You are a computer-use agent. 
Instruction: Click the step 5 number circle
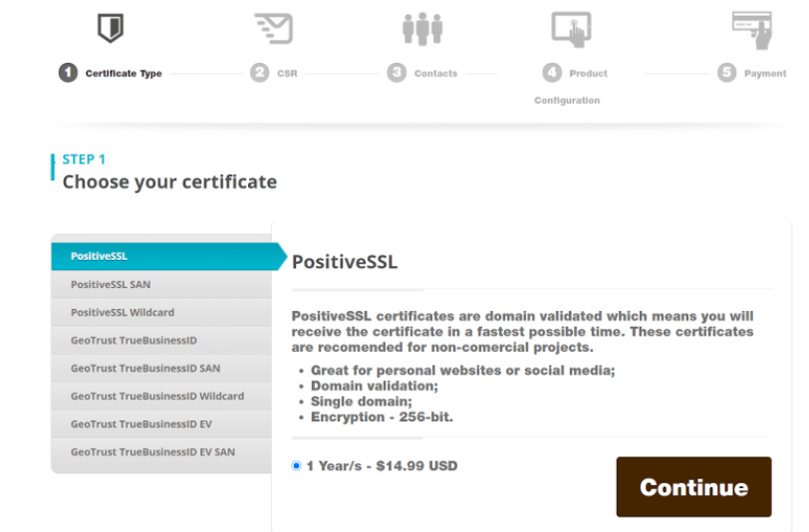point(726,73)
